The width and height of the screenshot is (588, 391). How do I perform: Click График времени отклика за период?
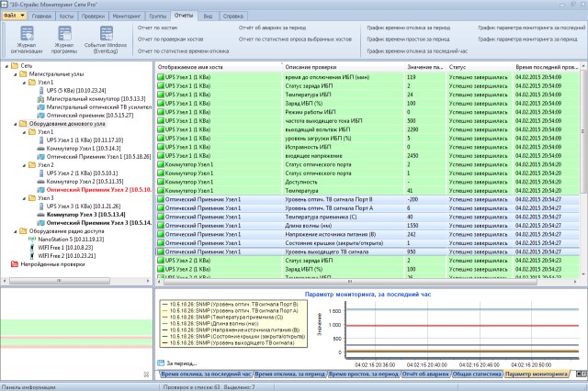[x=408, y=28]
